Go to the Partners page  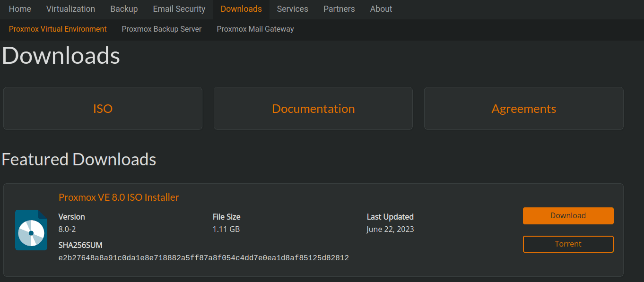tap(339, 9)
